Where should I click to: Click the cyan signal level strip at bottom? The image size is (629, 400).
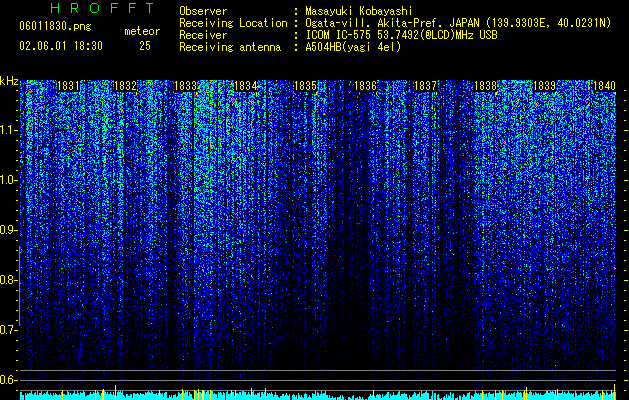(x=318, y=396)
